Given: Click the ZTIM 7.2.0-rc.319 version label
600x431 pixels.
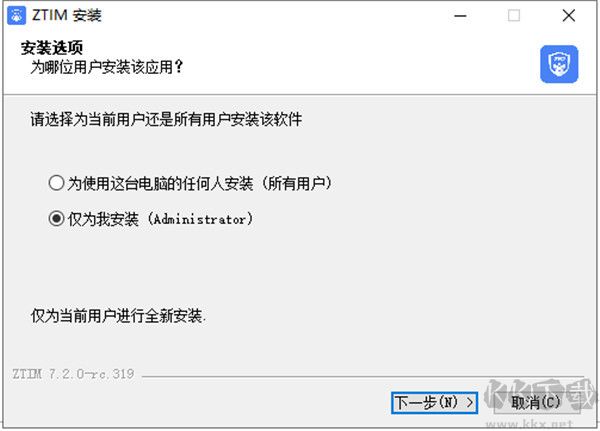Looking at the screenshot, I should (73, 374).
